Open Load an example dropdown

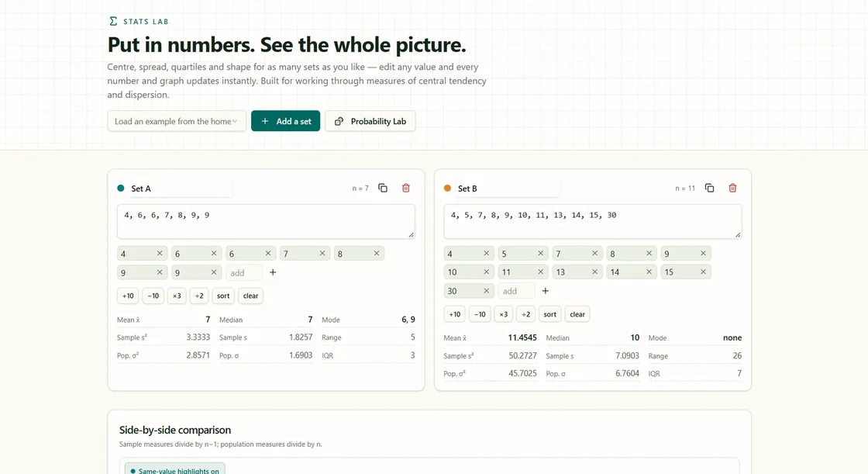pyautogui.click(x=177, y=121)
